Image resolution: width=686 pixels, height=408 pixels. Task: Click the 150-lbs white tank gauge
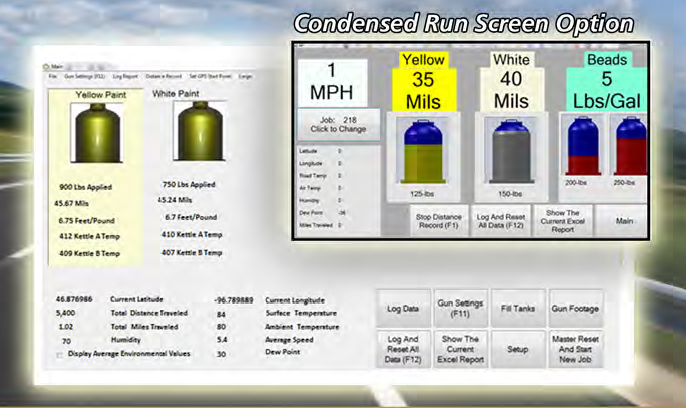coord(511,151)
